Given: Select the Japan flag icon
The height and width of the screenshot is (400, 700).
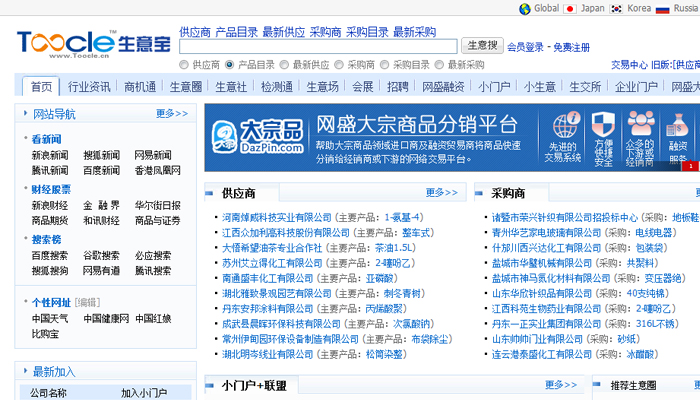Looking at the screenshot, I should tap(571, 8).
